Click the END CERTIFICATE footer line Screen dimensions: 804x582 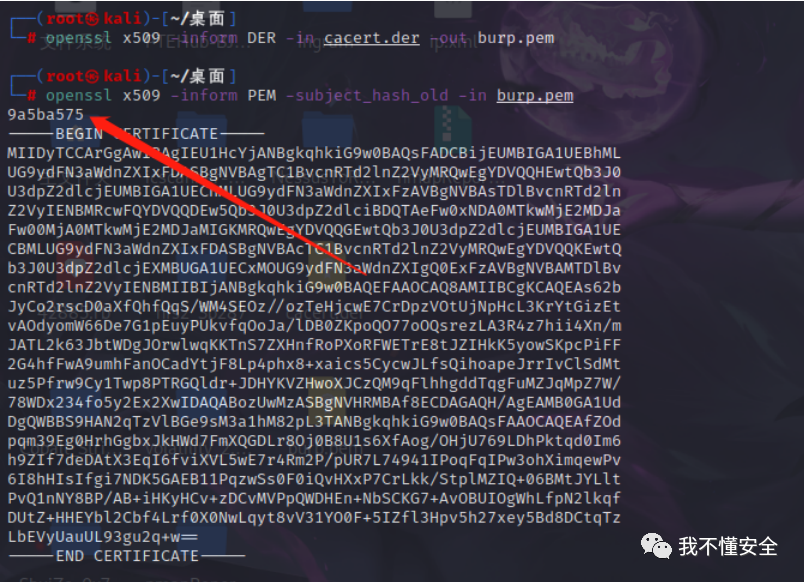tap(127, 556)
